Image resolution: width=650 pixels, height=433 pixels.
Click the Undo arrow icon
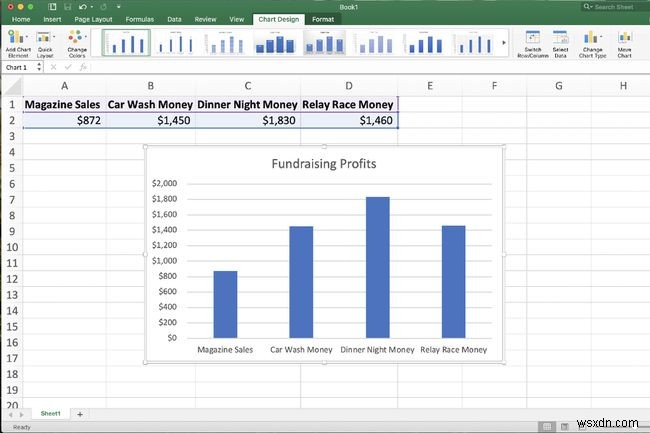(x=82, y=7)
